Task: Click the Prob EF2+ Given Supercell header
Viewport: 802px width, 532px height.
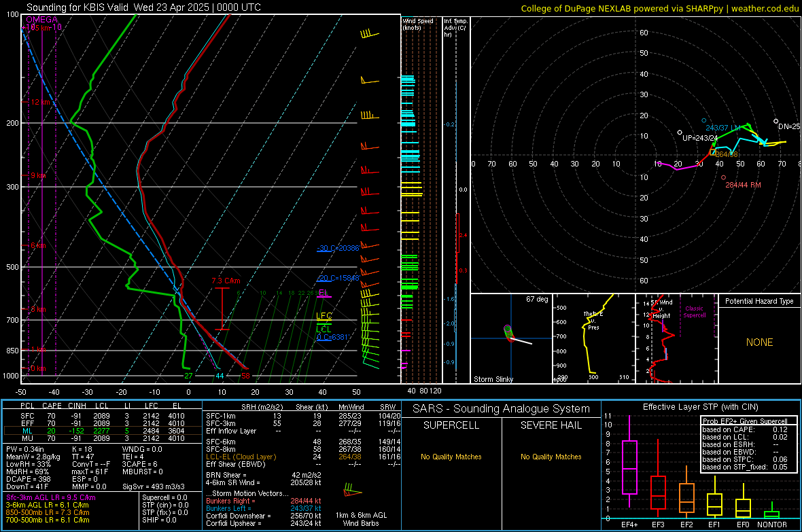Action: click(x=745, y=421)
